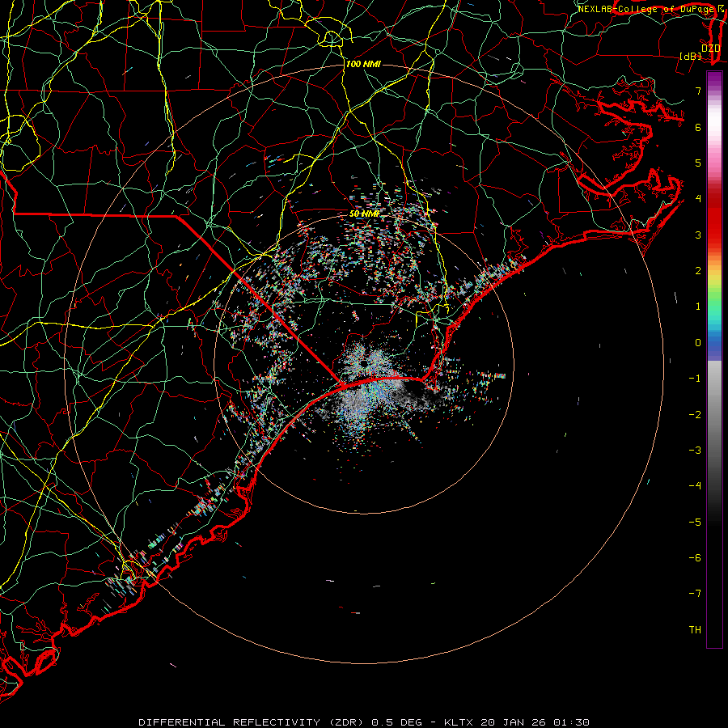Click the "4" value on the dB scale
The height and width of the screenshot is (728, 728).
[698, 199]
